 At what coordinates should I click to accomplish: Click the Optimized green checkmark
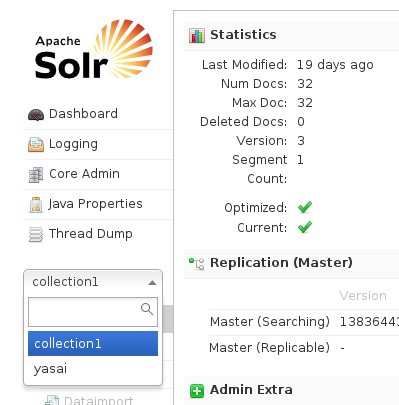pos(305,207)
